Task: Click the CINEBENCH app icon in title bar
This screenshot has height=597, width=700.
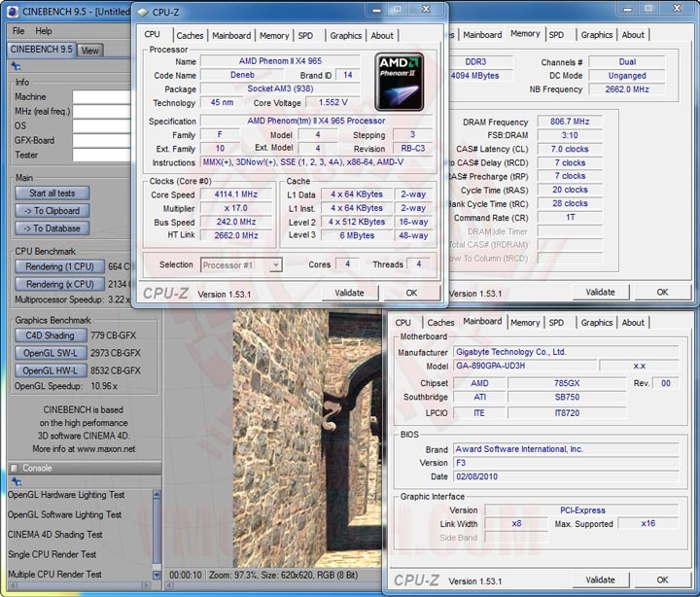Action: (x=13, y=11)
